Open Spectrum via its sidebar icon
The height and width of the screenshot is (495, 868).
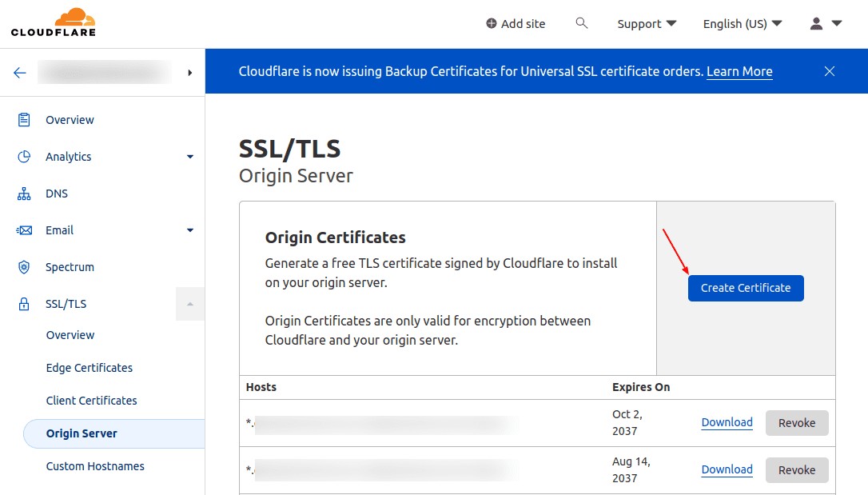[25, 266]
